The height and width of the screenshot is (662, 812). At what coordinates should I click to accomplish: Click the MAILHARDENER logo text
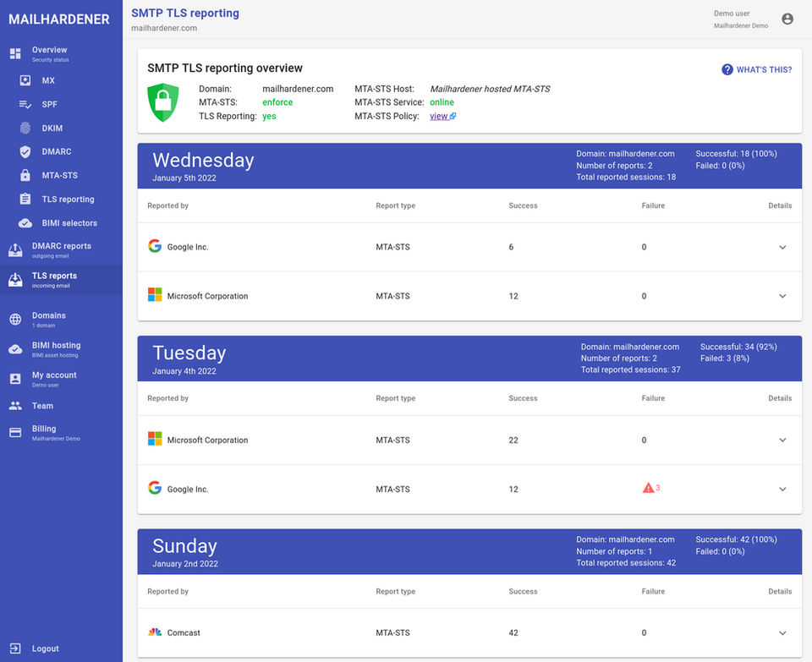pyautogui.click(x=59, y=19)
